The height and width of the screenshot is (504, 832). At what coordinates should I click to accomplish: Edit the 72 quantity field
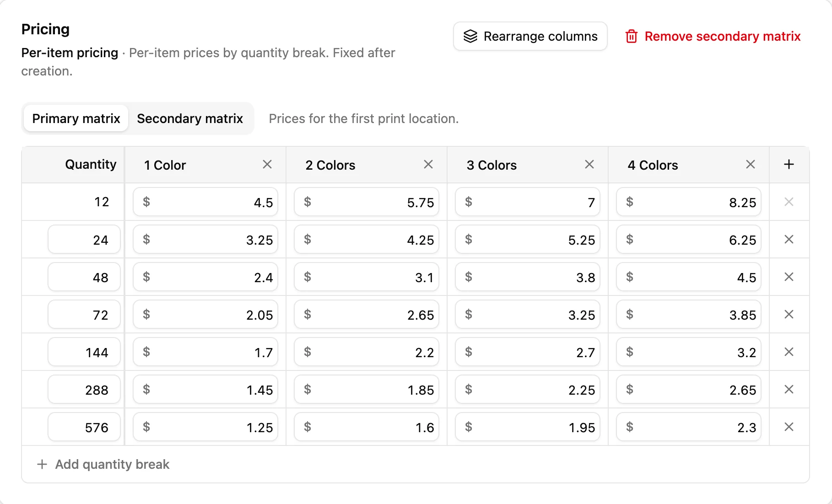click(84, 315)
